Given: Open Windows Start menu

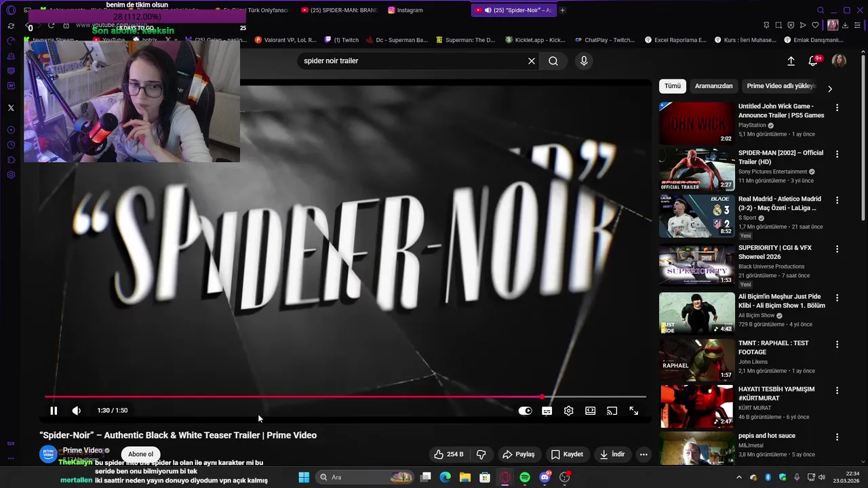Looking at the screenshot, I should point(304,477).
